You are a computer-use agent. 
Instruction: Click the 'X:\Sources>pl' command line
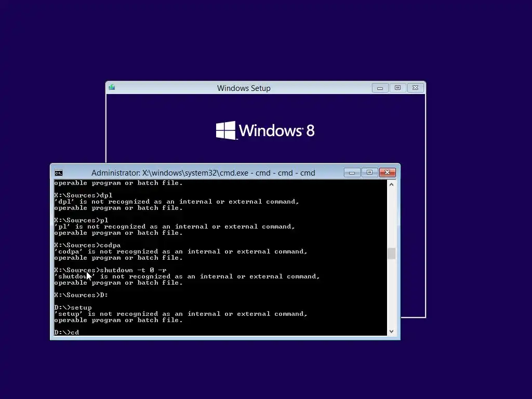point(81,220)
